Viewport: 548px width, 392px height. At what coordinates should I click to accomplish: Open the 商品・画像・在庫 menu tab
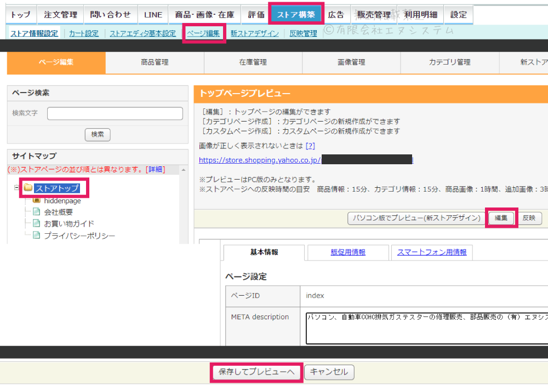tap(204, 15)
